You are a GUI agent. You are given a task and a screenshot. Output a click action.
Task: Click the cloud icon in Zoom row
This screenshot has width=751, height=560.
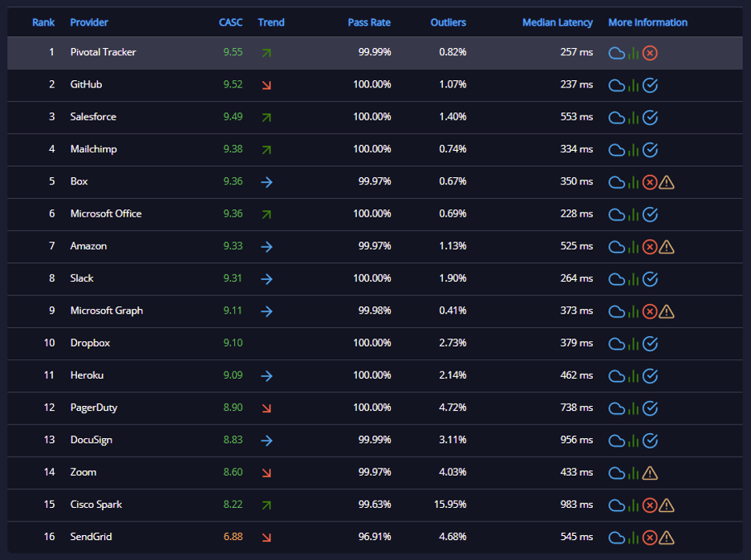[616, 473]
